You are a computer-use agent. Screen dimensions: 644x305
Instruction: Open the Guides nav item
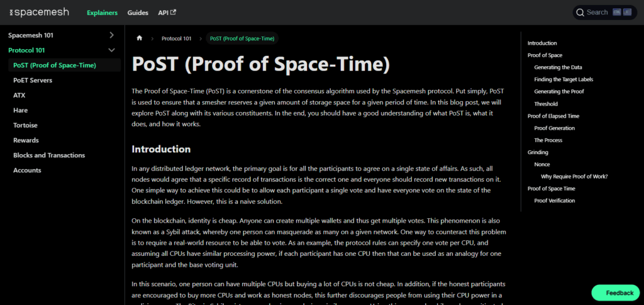pos(138,13)
